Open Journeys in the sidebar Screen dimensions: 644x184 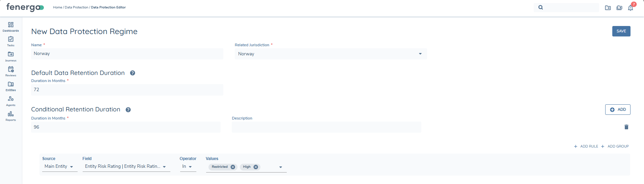(11, 56)
